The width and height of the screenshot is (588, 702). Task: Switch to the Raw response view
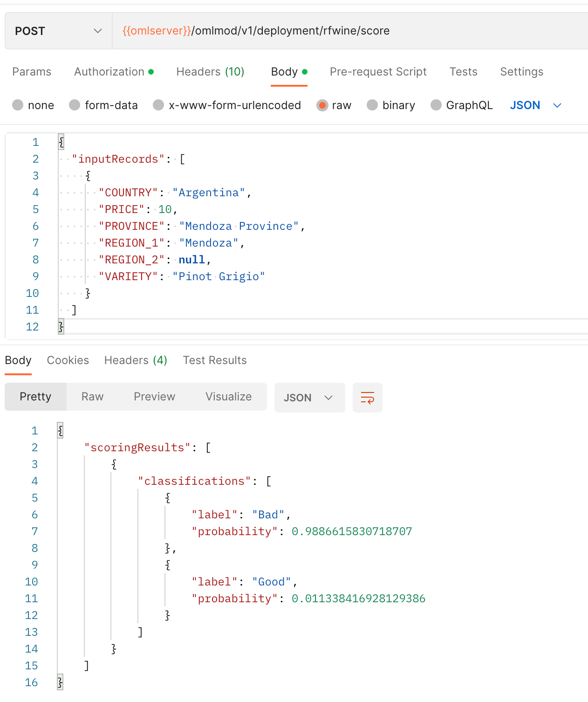92,397
